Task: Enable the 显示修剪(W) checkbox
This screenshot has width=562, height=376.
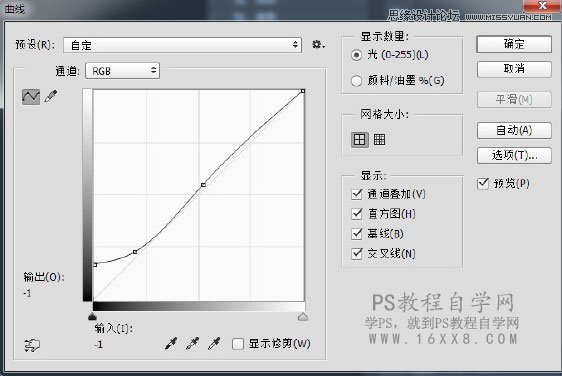Action: click(x=238, y=344)
